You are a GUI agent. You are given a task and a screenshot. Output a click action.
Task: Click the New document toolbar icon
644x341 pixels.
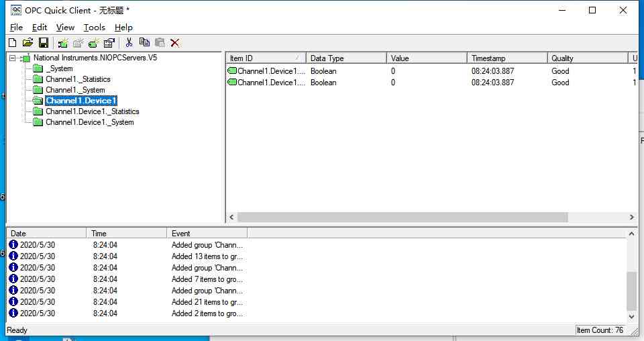click(x=12, y=43)
